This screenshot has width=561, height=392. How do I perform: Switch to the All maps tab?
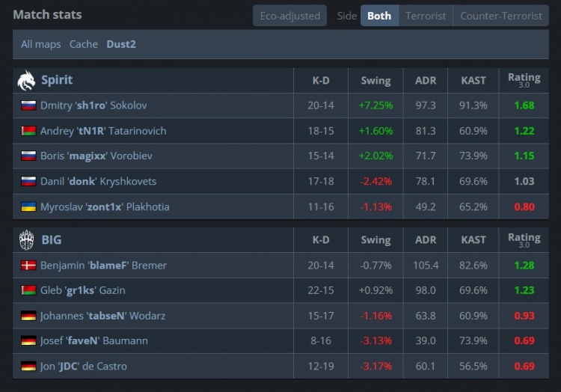(x=41, y=44)
